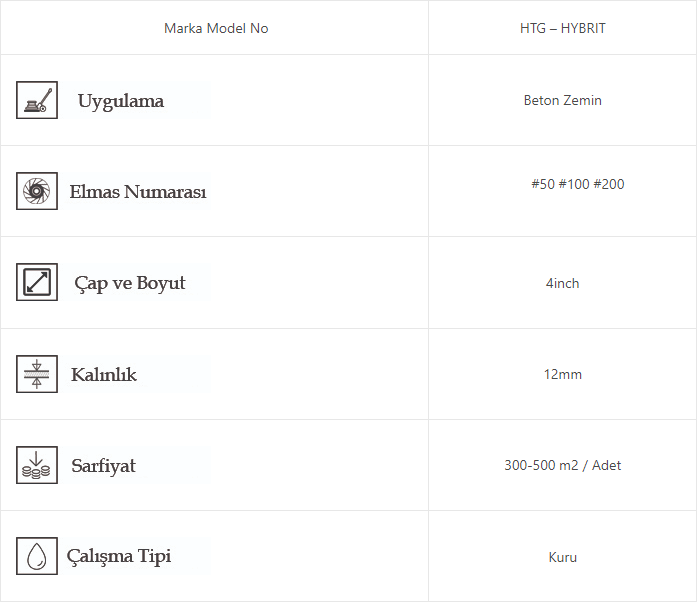The image size is (699, 602).
Task: Click the HTG – HYBRIT value
Action: pos(563,28)
